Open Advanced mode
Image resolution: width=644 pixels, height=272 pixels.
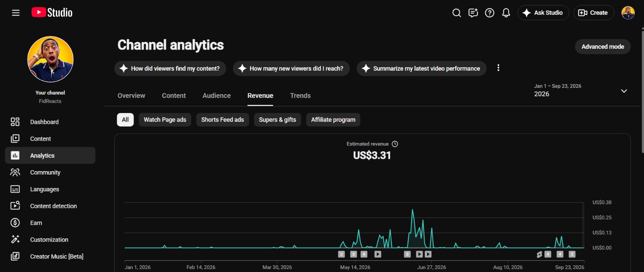coord(603,47)
